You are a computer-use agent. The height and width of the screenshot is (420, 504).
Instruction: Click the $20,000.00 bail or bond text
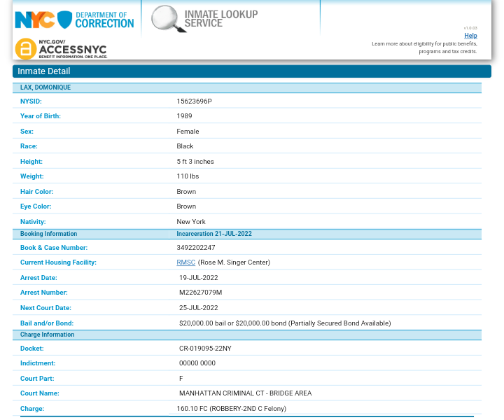(285, 323)
